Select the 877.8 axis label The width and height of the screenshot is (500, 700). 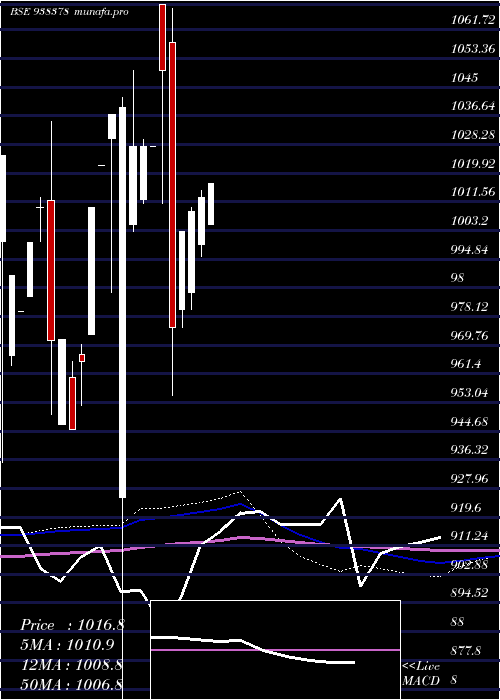pos(467,651)
